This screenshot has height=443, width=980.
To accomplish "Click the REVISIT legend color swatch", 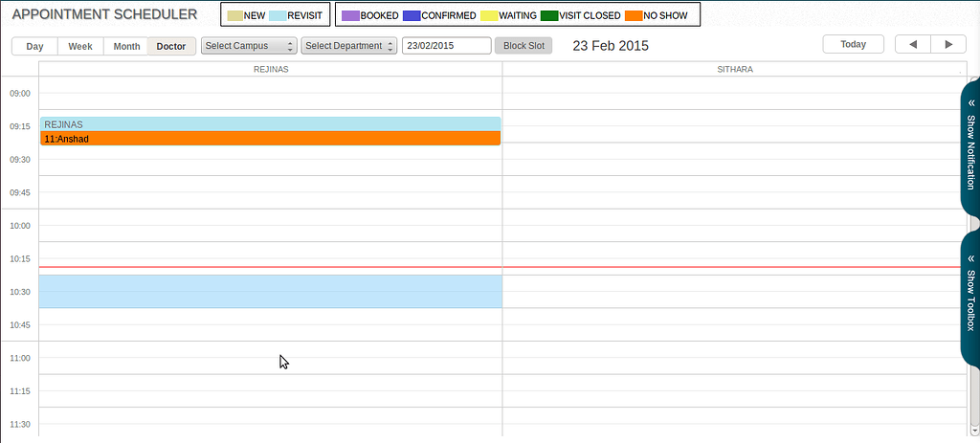I will click(x=278, y=15).
